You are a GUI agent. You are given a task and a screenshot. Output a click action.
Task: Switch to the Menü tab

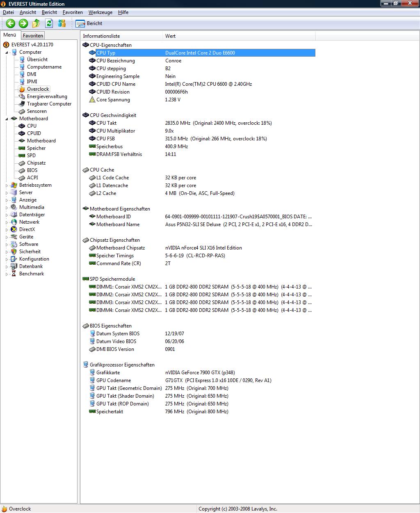[10, 35]
